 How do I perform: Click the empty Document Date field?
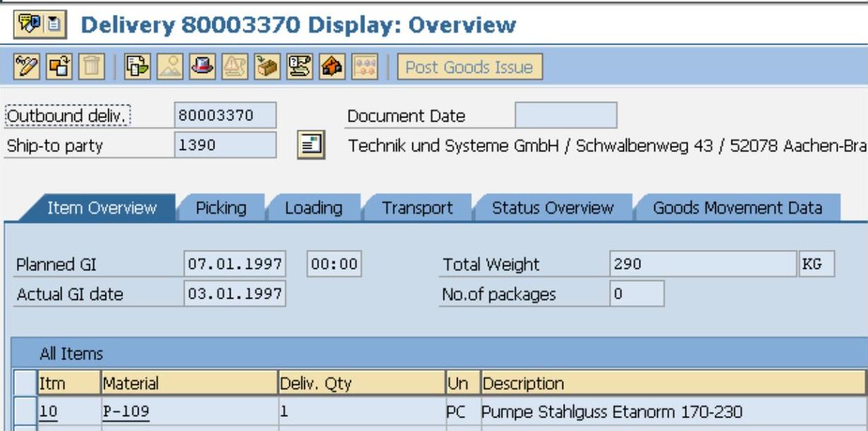566,115
